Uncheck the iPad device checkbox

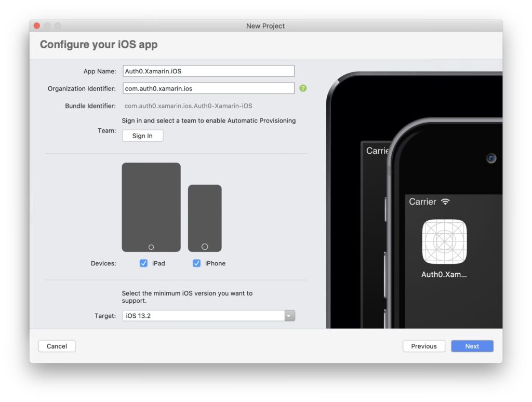(x=144, y=263)
